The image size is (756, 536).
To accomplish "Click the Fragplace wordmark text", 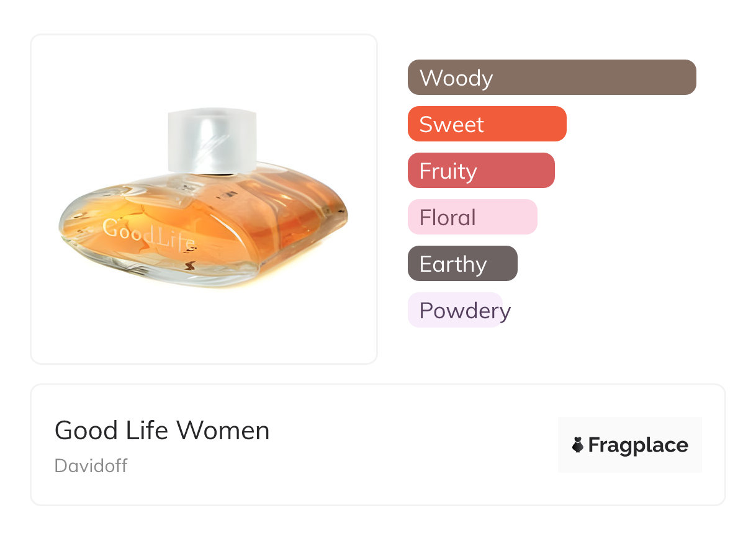I will [x=638, y=445].
